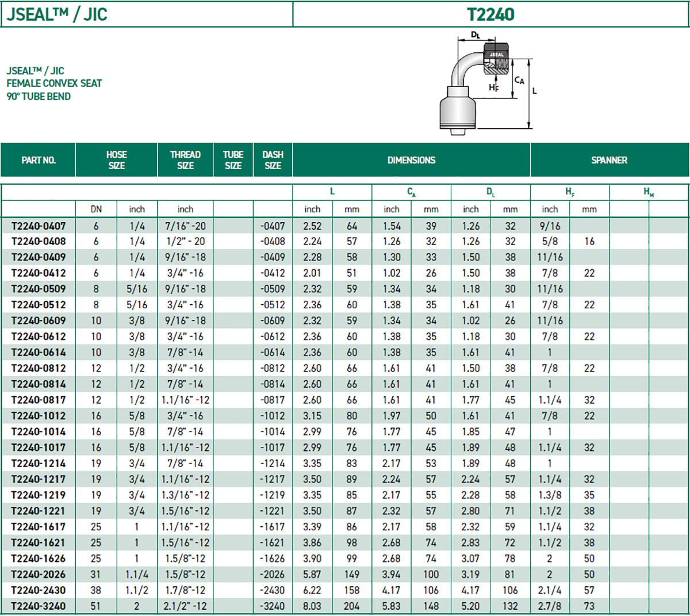
Task: Select part number T2240-1217
Action: 39,479
